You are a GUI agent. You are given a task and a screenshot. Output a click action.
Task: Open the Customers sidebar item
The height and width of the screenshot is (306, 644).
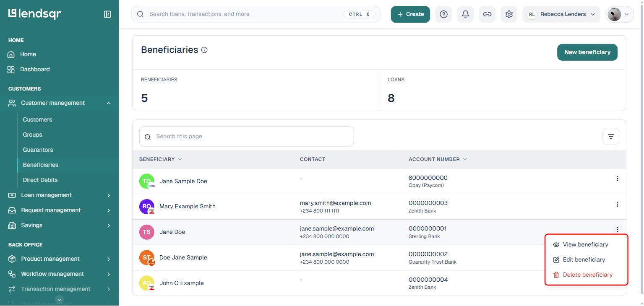(37, 119)
